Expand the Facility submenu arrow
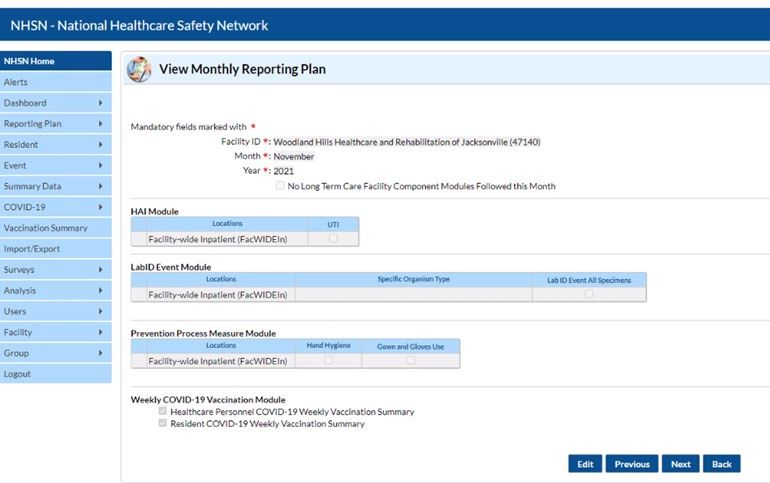 [x=100, y=332]
